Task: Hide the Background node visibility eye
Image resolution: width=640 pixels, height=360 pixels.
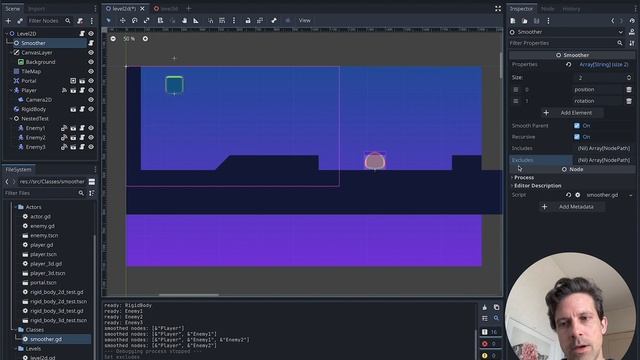Action: [x=91, y=62]
